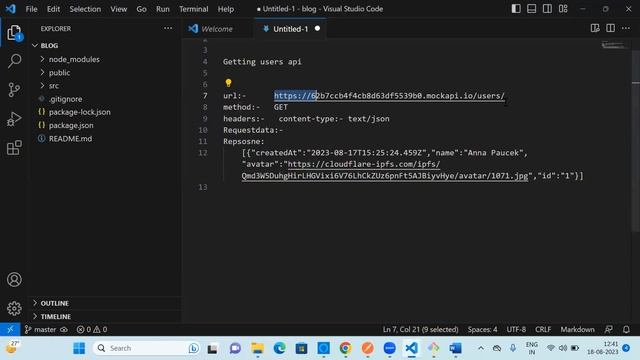The height and width of the screenshot is (360, 640).
Task: Open Google Chrome from taskbar
Action: coord(345,348)
